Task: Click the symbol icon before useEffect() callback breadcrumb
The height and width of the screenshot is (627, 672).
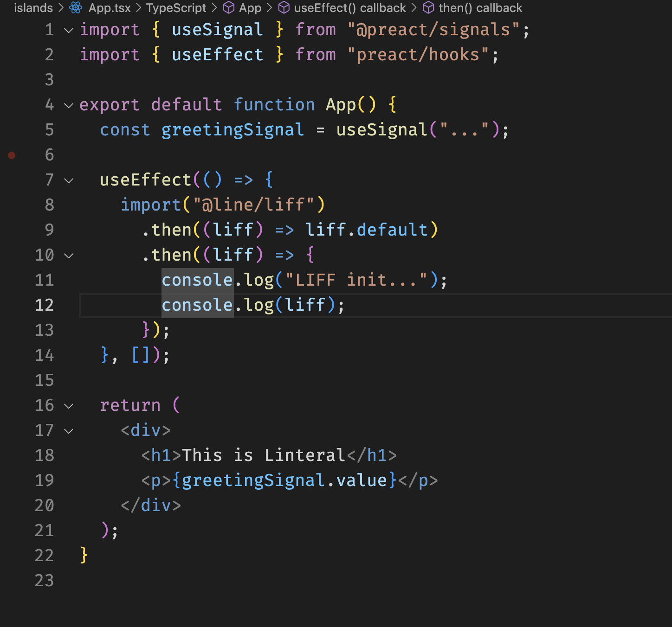Action: (x=284, y=8)
